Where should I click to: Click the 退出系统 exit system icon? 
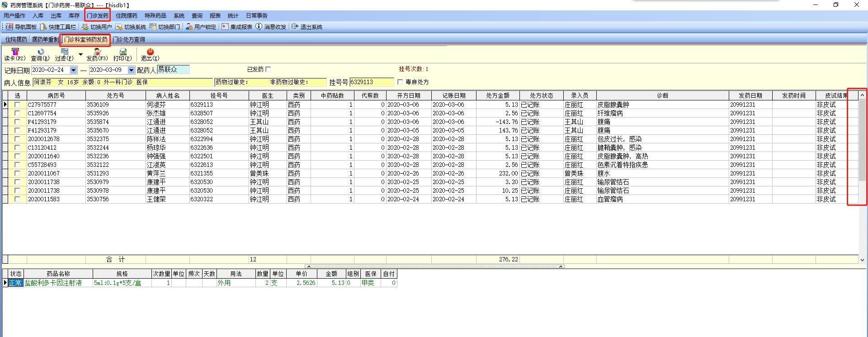pyautogui.click(x=295, y=27)
